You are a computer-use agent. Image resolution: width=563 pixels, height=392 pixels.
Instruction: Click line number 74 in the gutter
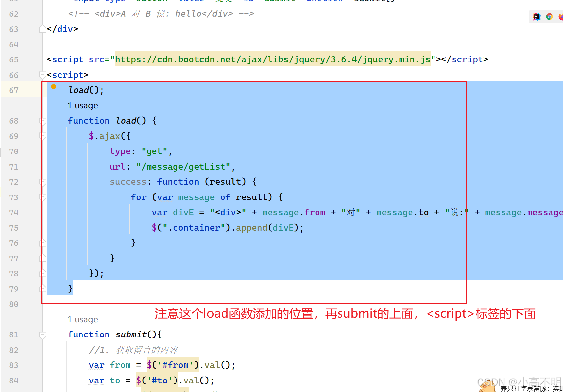14,212
